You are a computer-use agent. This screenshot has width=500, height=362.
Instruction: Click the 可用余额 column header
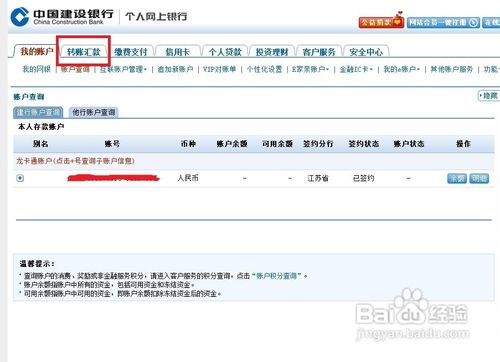pos(277,144)
